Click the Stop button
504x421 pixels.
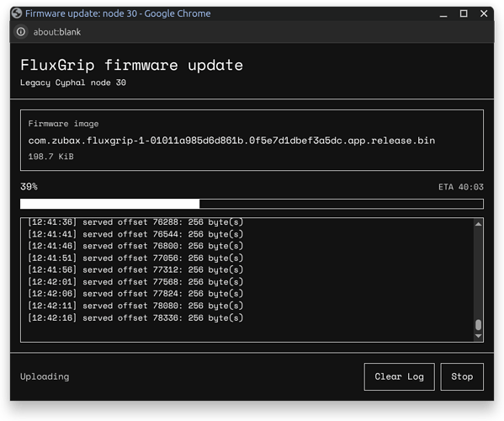(462, 376)
